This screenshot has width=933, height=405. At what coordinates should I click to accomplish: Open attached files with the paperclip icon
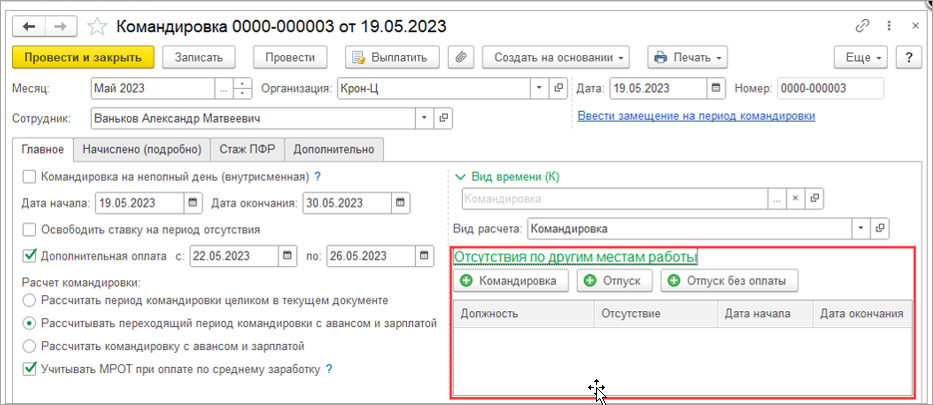pyautogui.click(x=461, y=58)
